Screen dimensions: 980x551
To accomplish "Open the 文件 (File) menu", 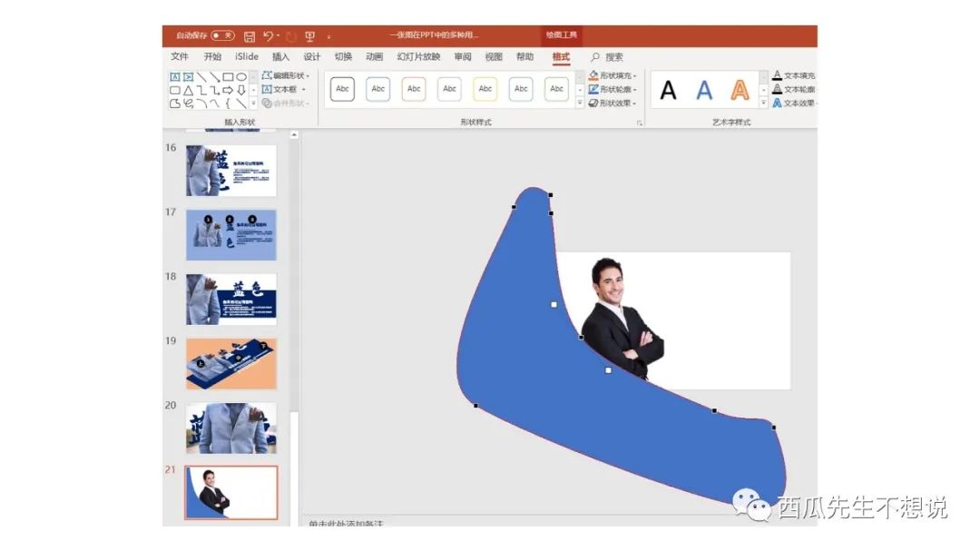I will tap(180, 57).
